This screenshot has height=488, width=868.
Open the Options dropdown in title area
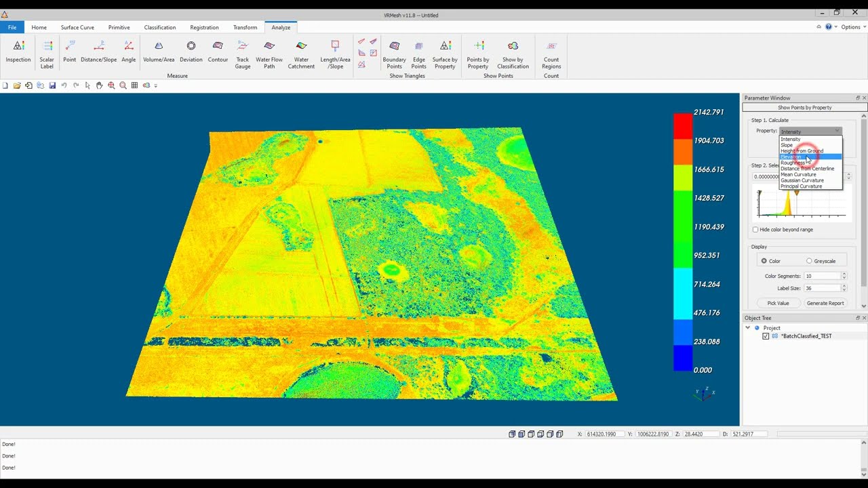tap(852, 27)
